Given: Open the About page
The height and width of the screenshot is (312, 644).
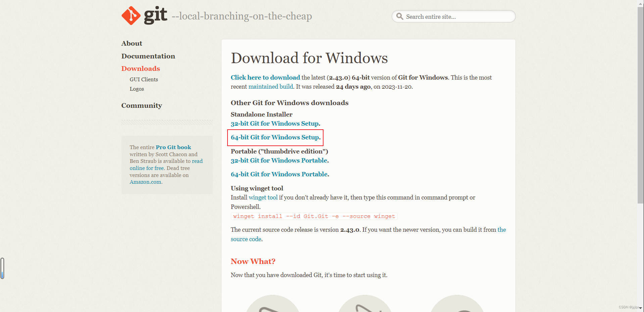Looking at the screenshot, I should tap(132, 43).
